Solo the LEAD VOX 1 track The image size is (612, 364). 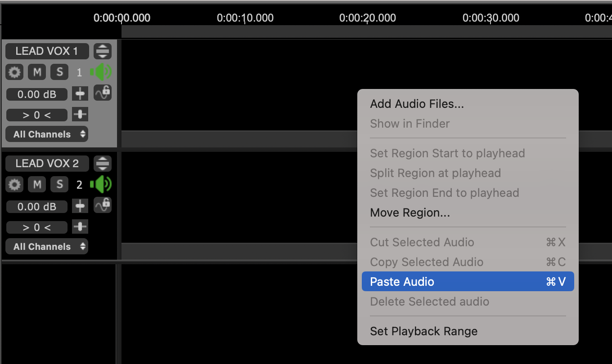(59, 72)
